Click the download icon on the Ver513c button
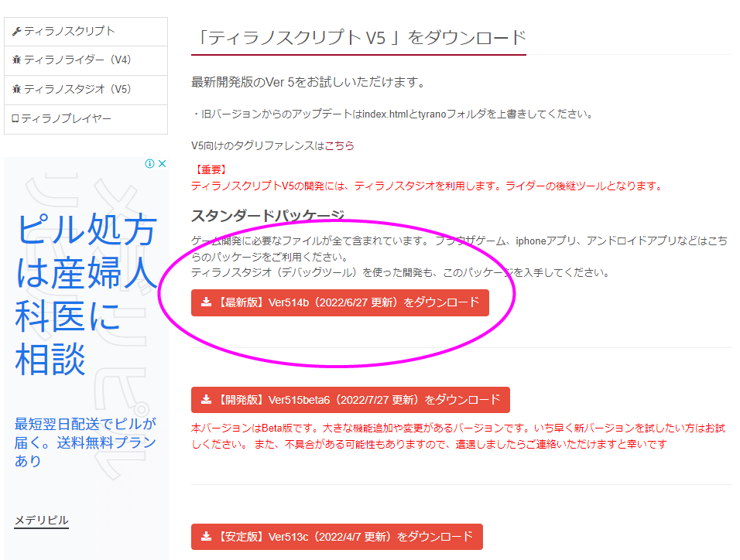 pos(206,537)
